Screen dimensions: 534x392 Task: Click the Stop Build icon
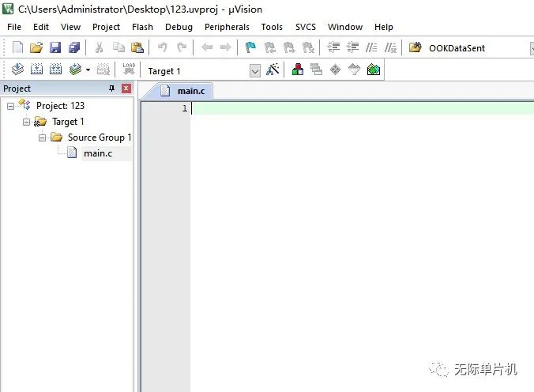point(103,70)
